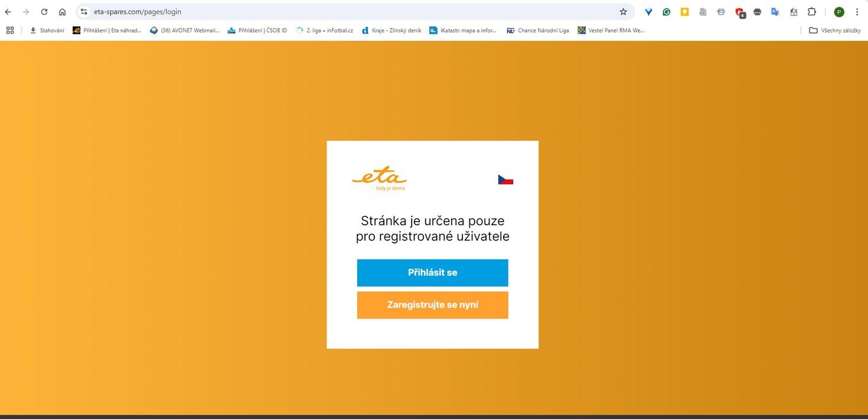
Task: Click the black printer extension icon
Action: pyautogui.click(x=758, y=12)
